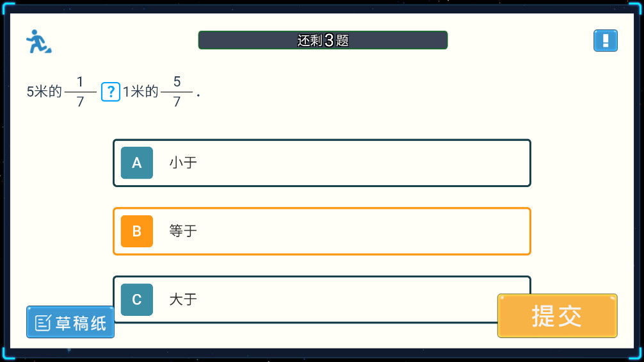This screenshot has height=362, width=644.
Task: Click the pencil-and-paper icon beside 草稿纸
Action: click(43, 323)
